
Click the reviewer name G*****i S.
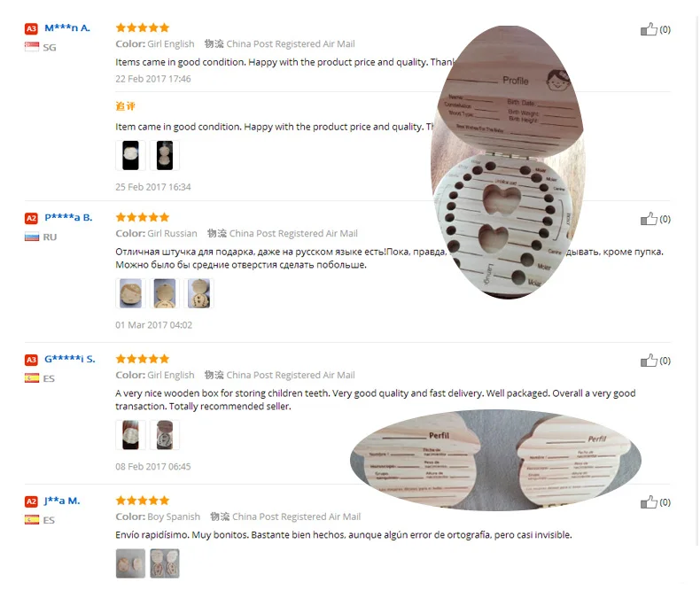click(70, 359)
